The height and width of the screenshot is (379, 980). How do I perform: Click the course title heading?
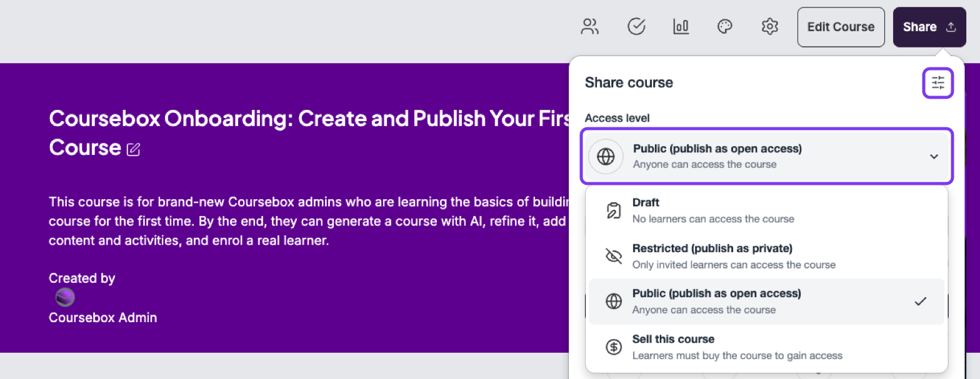pos(309,132)
